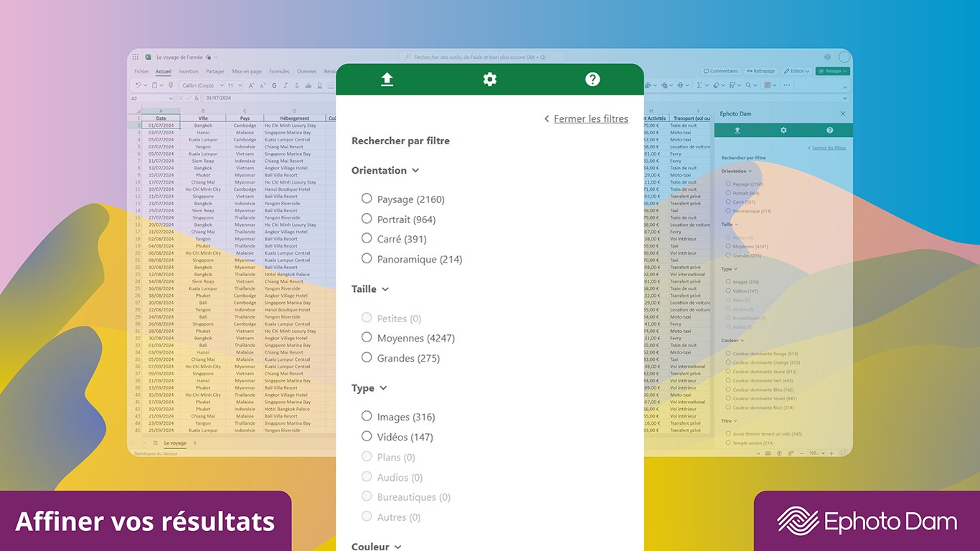Click Fermer les filtres link in Excel pane
This screenshot has width=980, height=551.
coord(829,148)
